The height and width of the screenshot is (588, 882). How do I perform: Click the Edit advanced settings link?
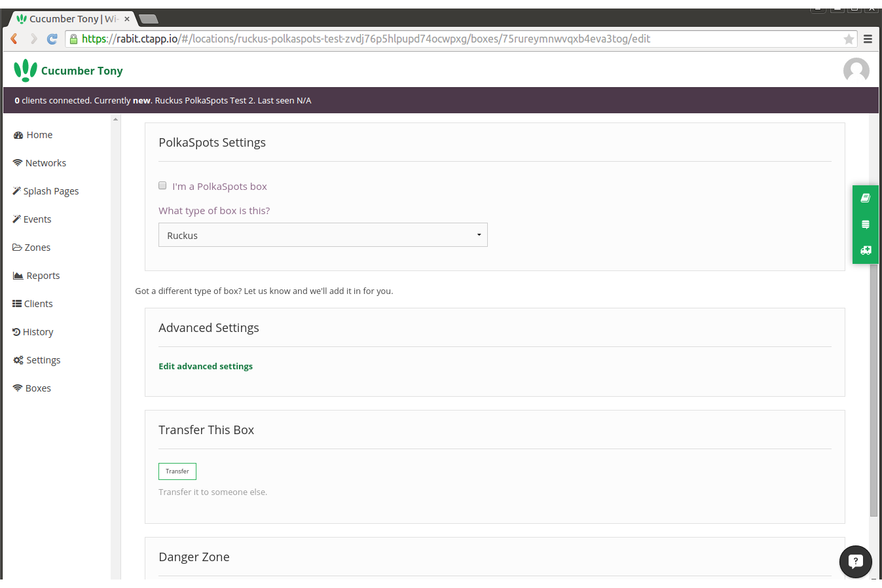[x=206, y=366]
